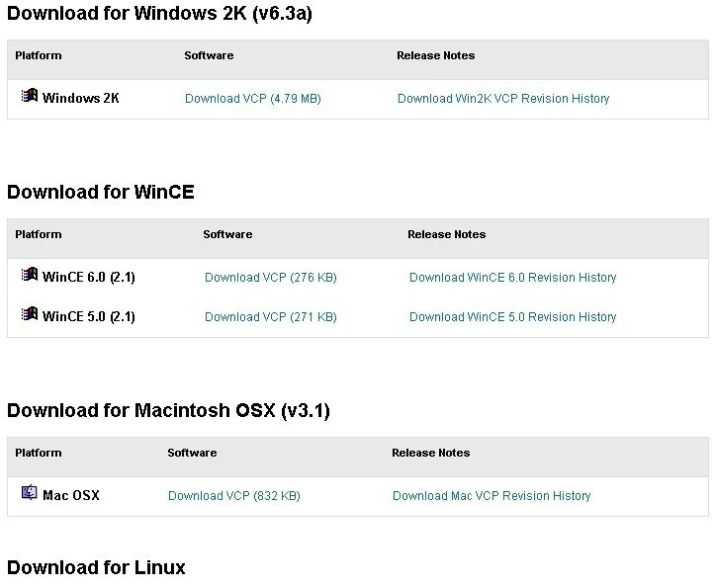The height and width of the screenshot is (588, 715).
Task: Open WinCE 6.0 Revision History
Action: coord(512,278)
